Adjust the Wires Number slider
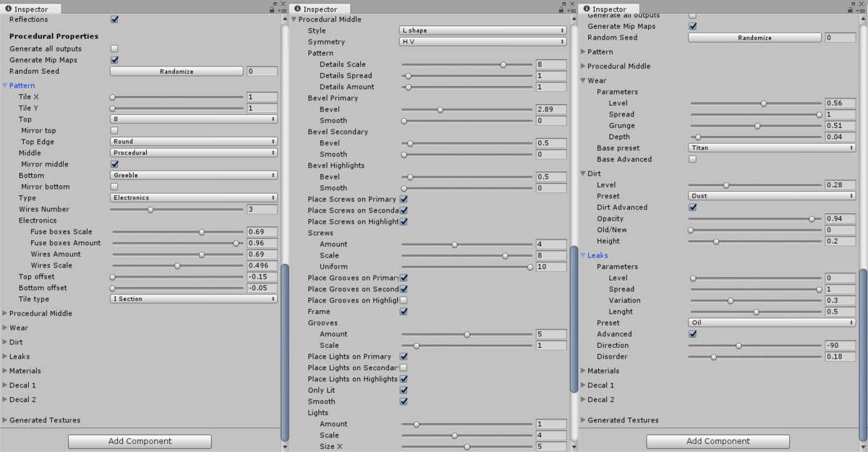Viewport: 868px width, 452px height. tap(176, 209)
